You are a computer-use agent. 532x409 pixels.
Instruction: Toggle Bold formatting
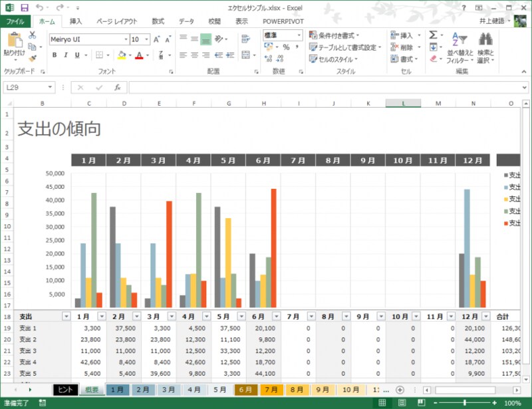pyautogui.click(x=55, y=55)
